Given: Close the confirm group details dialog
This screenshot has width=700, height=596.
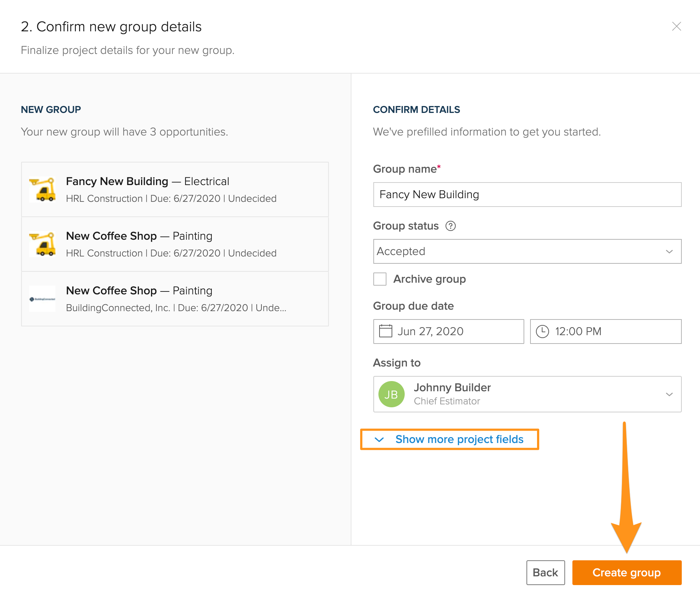Looking at the screenshot, I should (x=676, y=26).
